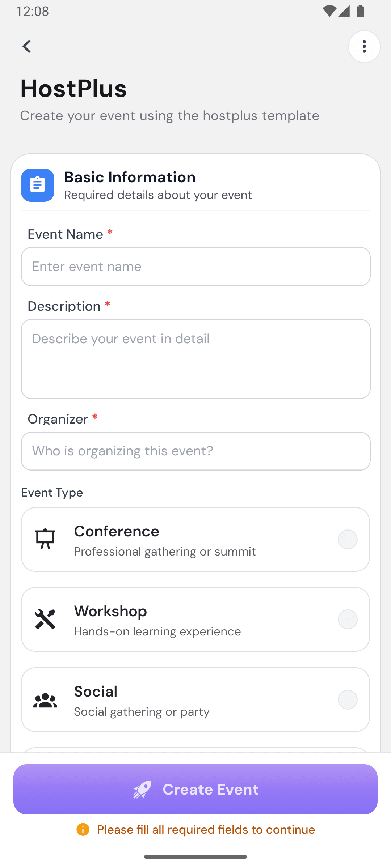The height and width of the screenshot is (868, 391).
Task: Select the Workshop radio button
Action: (x=348, y=619)
